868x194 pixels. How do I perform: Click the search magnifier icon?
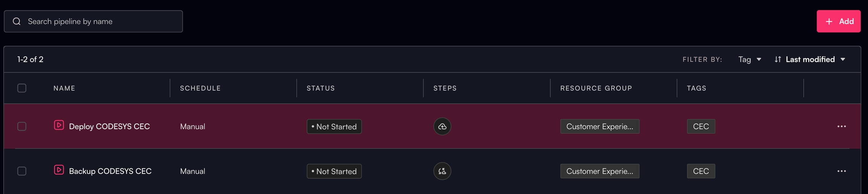[x=17, y=21]
